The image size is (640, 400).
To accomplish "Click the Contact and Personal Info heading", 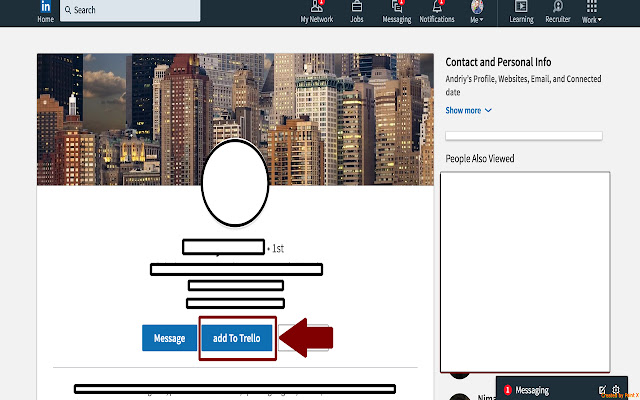I will pos(498,62).
